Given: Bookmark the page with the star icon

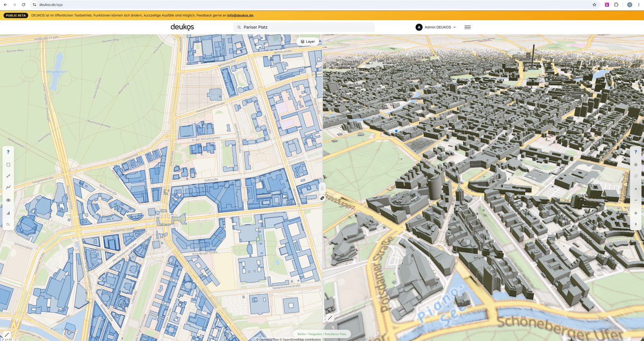Looking at the screenshot, I should [x=594, y=5].
